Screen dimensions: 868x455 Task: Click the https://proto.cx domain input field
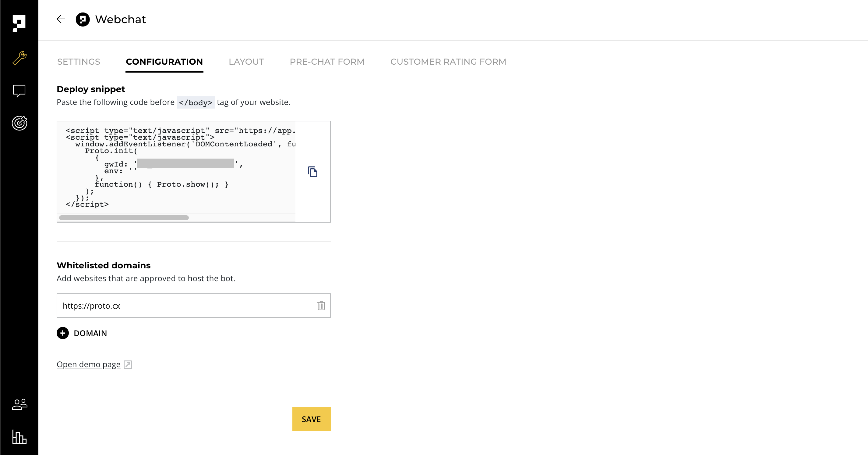(x=185, y=306)
